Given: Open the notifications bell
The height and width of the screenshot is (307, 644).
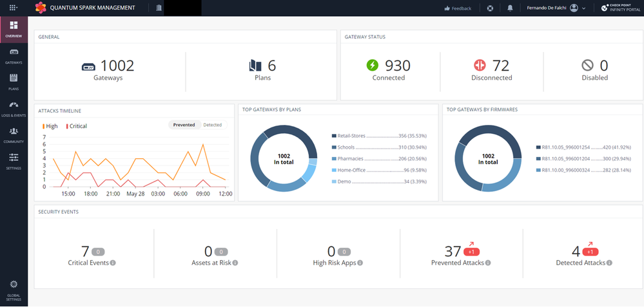Looking at the screenshot, I should (x=510, y=8).
